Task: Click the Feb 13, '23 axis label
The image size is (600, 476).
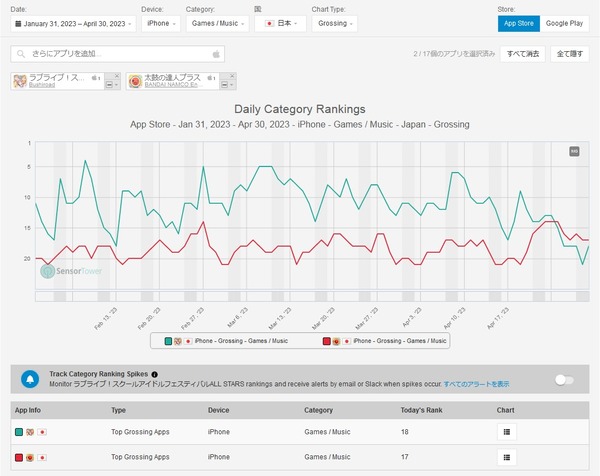Action: 106,318
